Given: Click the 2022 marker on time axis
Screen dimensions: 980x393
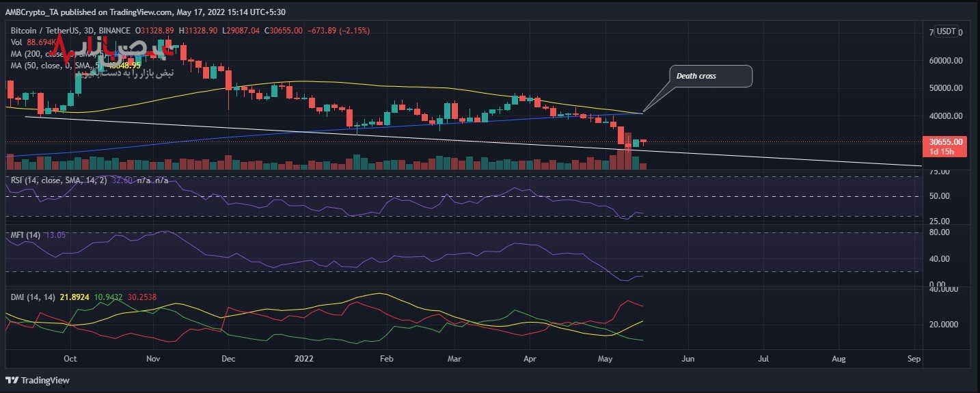Looking at the screenshot, I should (x=305, y=358).
